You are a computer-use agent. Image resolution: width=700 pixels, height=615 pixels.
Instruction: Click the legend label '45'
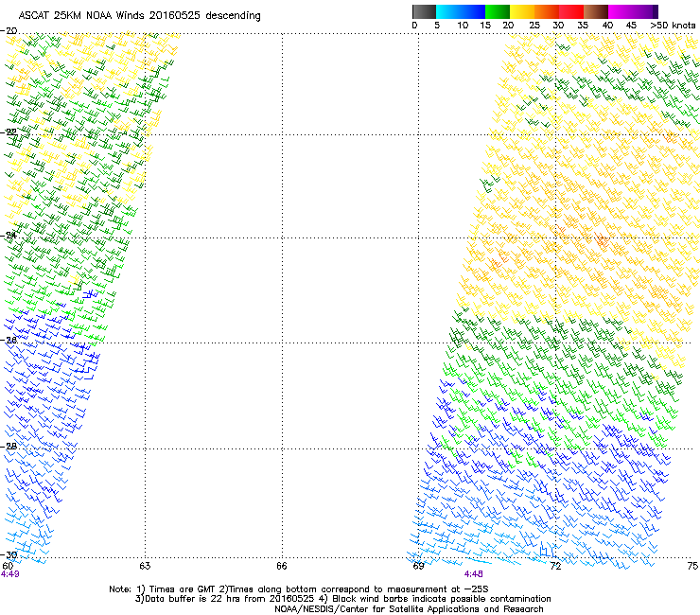(x=631, y=26)
